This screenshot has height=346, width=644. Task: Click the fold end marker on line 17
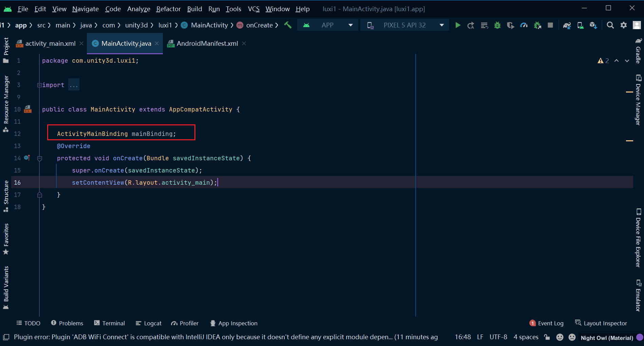(x=39, y=195)
